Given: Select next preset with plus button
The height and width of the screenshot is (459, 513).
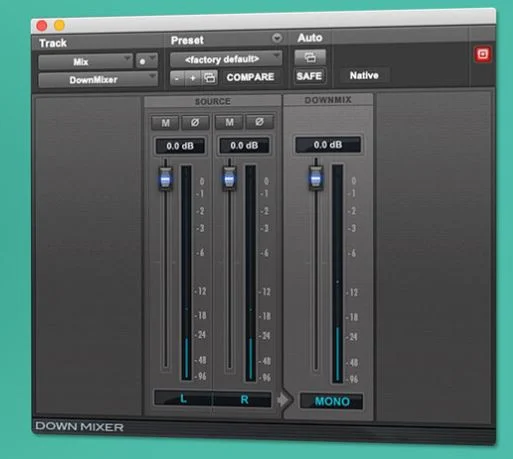Looking at the screenshot, I should [x=193, y=78].
